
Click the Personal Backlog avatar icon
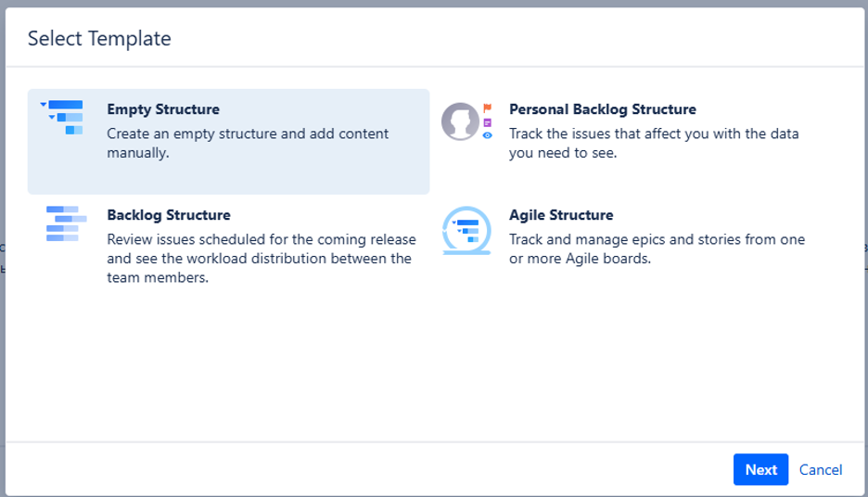[x=460, y=121]
